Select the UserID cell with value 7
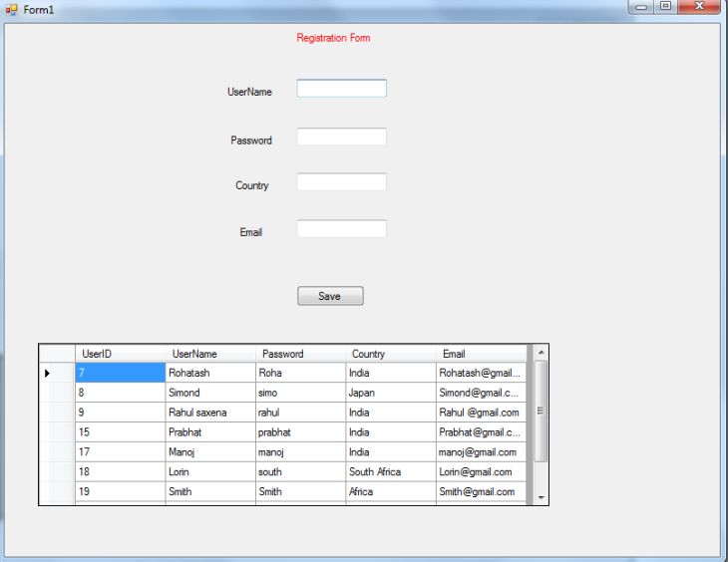Viewport: 728px width, 562px height. click(x=121, y=373)
